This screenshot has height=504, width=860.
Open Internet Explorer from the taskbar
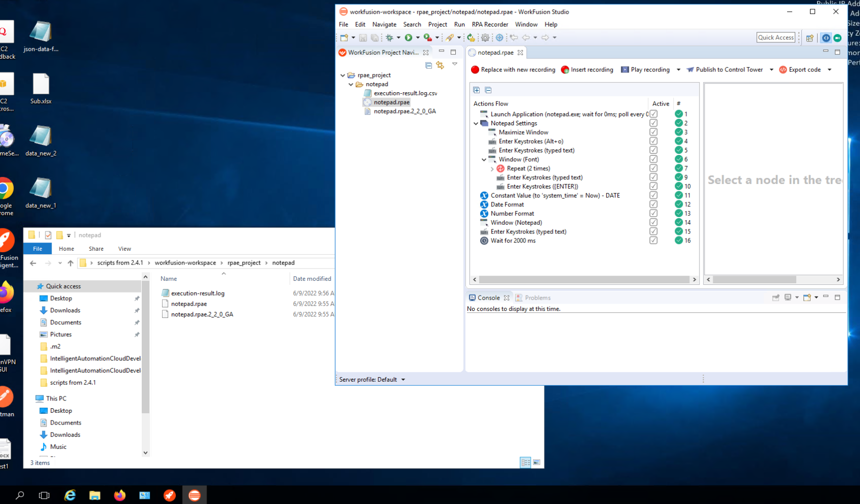tap(70, 495)
